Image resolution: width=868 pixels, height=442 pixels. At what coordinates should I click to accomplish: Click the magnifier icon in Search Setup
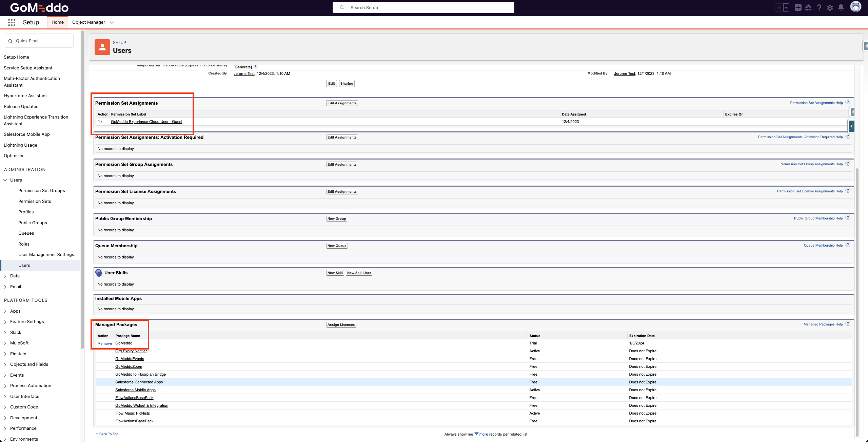pos(342,7)
